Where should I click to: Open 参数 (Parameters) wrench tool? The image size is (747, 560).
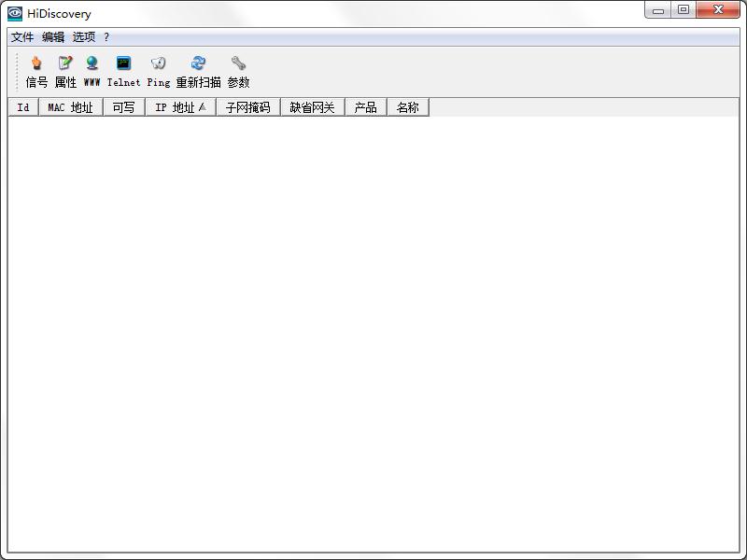[x=239, y=72]
